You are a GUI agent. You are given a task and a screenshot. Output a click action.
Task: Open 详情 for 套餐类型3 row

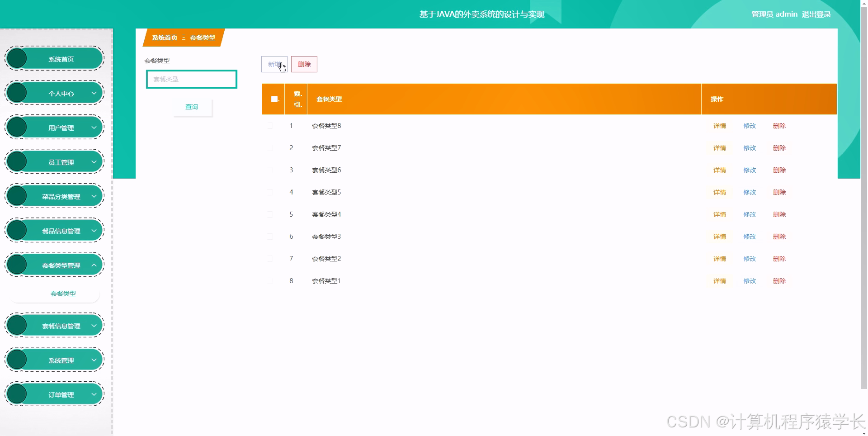[x=720, y=237]
